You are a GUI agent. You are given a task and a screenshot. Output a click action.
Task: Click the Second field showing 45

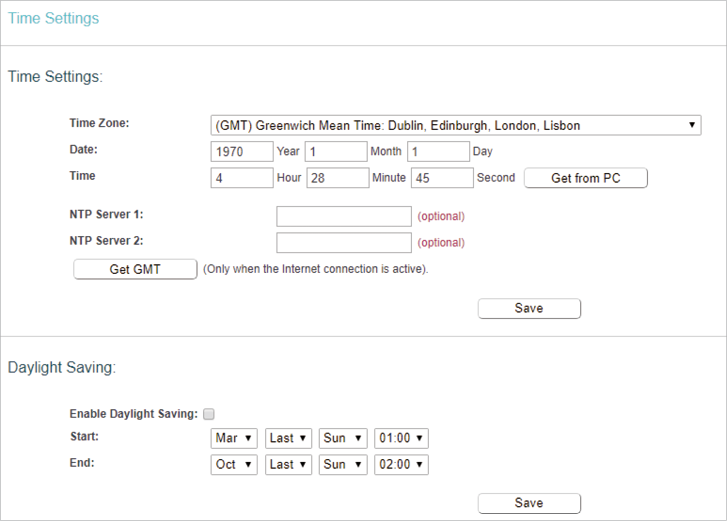click(442, 178)
